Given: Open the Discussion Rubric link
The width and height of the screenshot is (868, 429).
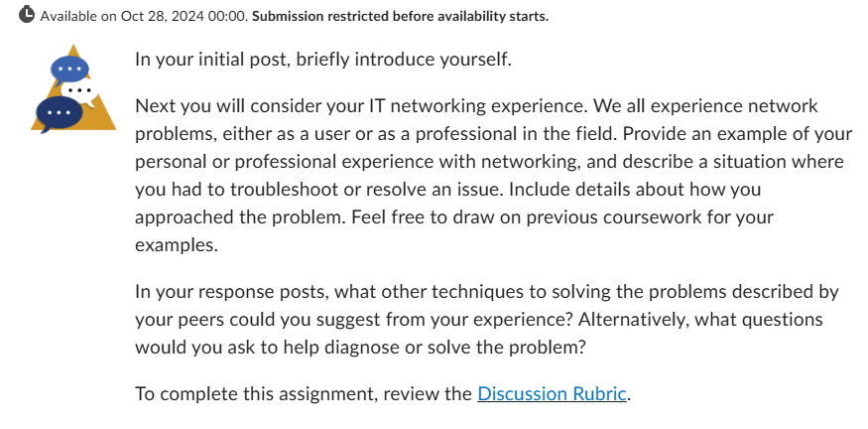Looking at the screenshot, I should pyautogui.click(x=552, y=393).
